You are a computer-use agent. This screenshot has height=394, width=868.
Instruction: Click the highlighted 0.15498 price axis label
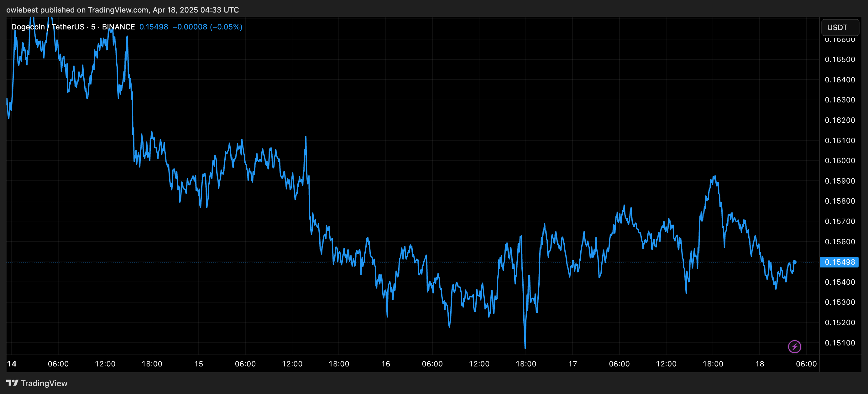839,262
